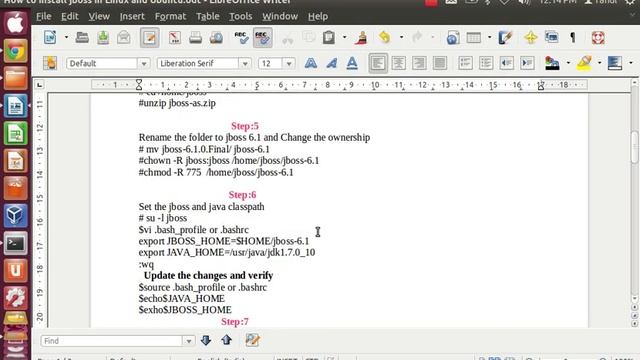Undo the last action
Viewport: 640px width, 360px height.
pos(384,38)
